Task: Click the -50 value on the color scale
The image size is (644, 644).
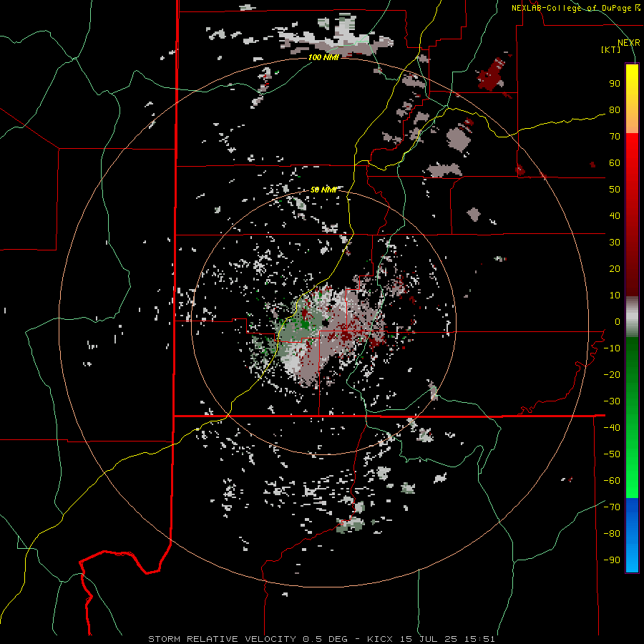Action: (x=612, y=454)
